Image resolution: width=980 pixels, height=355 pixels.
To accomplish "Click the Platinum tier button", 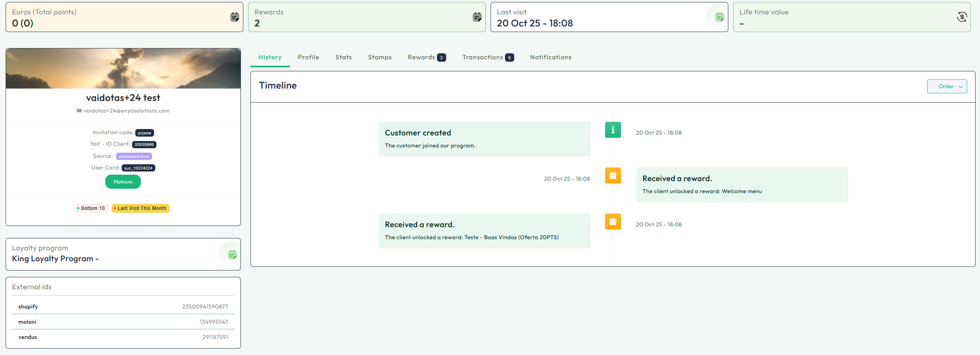I will click(x=123, y=182).
